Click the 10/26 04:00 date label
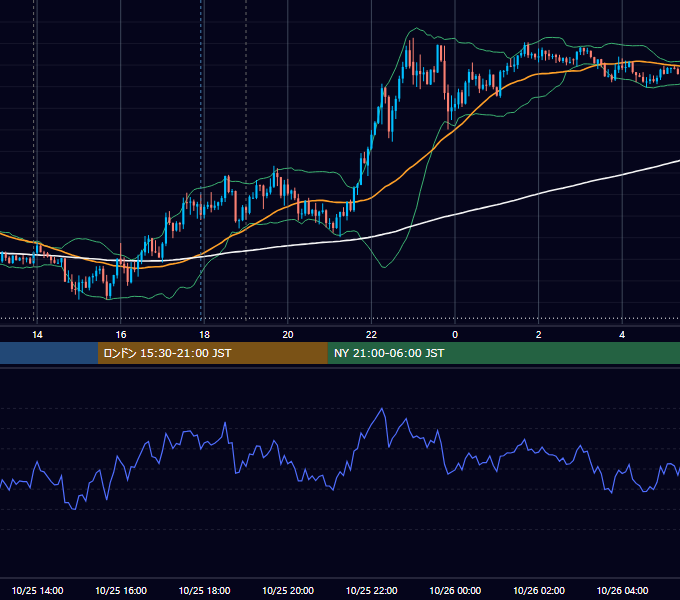 tap(622, 590)
